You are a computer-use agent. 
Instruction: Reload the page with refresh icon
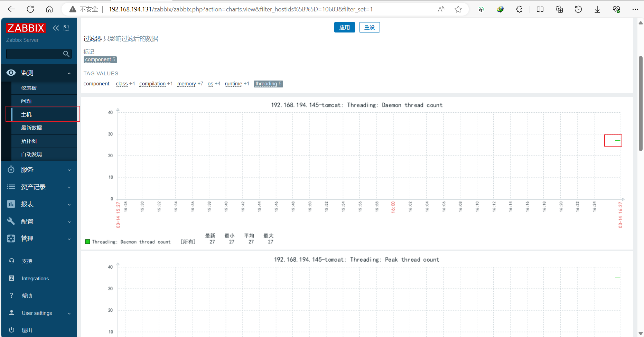pos(30,9)
